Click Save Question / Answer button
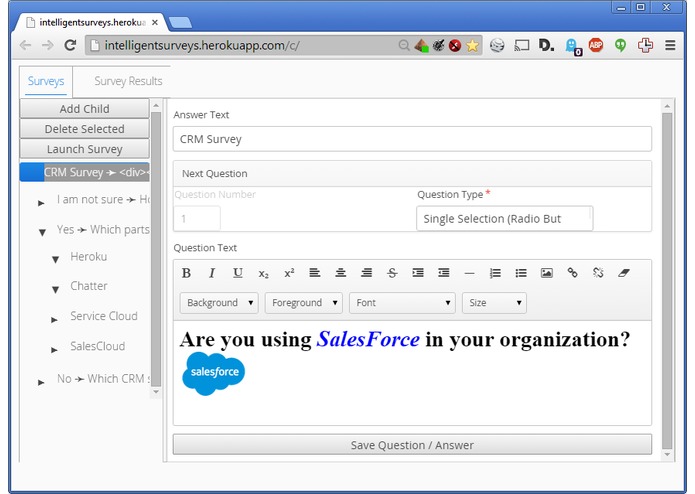 [412, 445]
